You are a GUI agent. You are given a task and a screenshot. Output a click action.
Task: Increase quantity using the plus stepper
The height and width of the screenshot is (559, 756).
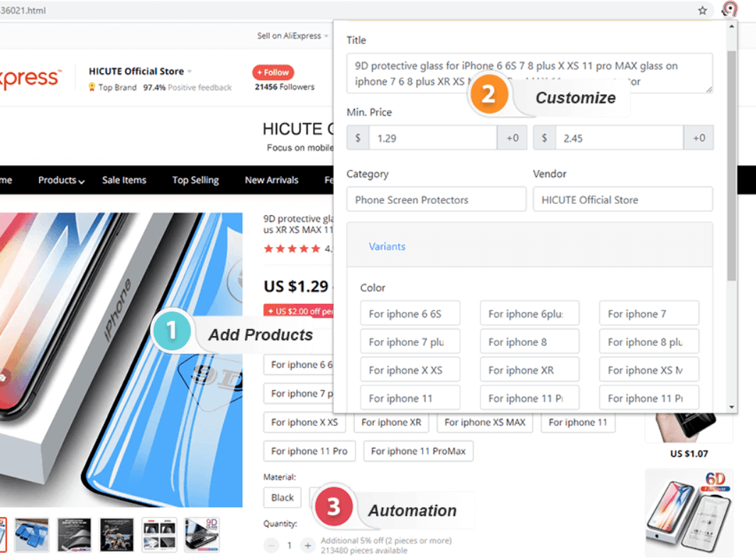tap(307, 546)
